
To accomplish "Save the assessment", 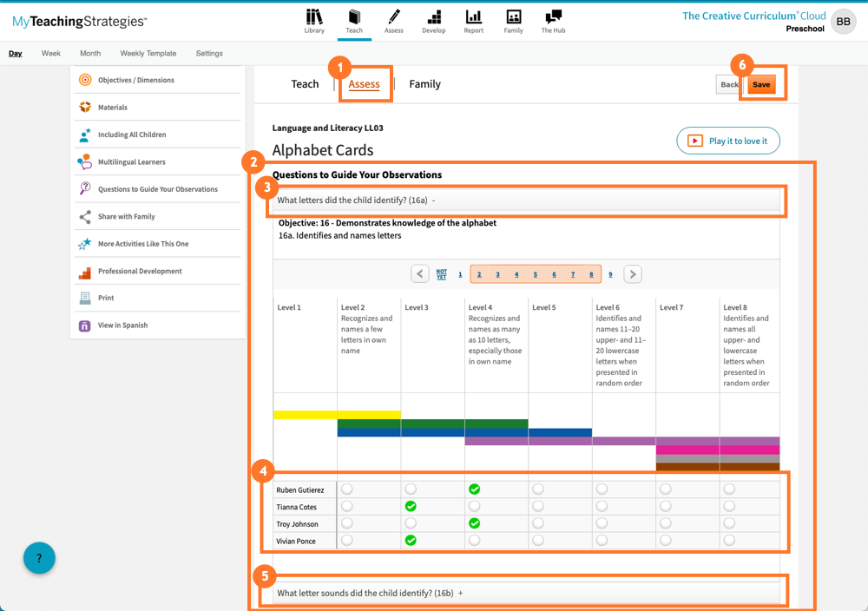I will (x=761, y=84).
